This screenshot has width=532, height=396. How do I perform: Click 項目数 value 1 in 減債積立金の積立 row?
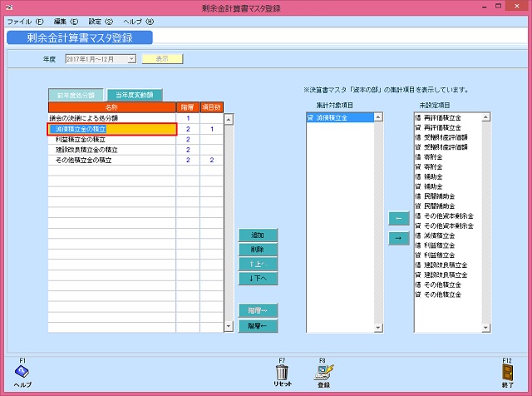coord(212,129)
